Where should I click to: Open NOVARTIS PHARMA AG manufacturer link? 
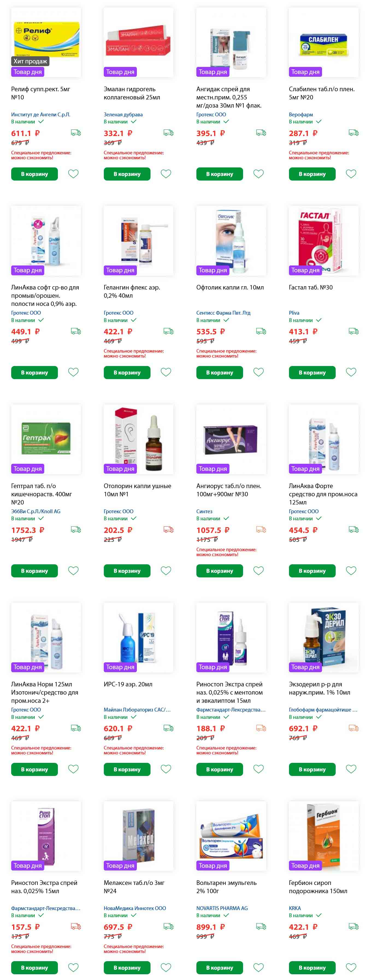point(222,908)
